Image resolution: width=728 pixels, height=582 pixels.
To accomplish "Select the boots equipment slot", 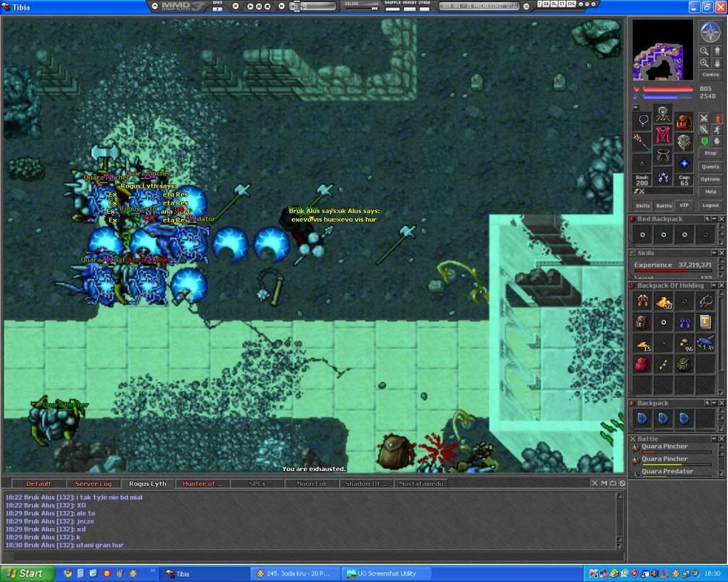I will [x=663, y=177].
